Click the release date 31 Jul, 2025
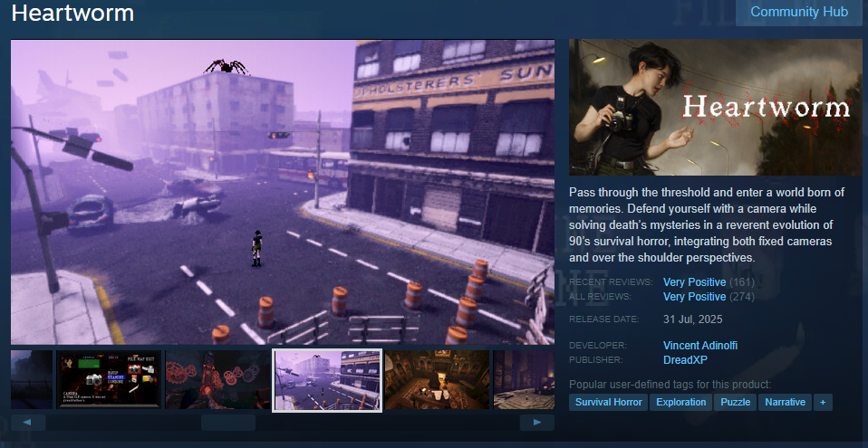This screenshot has height=448, width=868. pos(692,319)
